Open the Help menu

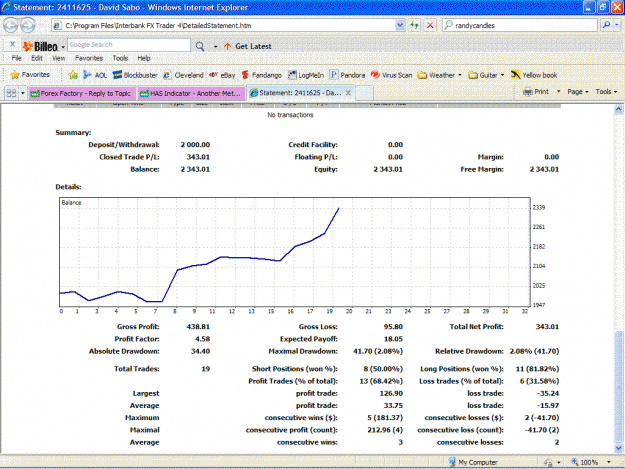pyautogui.click(x=144, y=58)
